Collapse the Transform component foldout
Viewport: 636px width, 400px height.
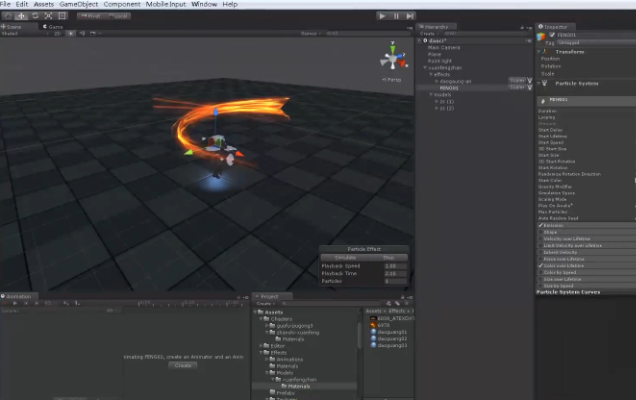[x=539, y=52]
